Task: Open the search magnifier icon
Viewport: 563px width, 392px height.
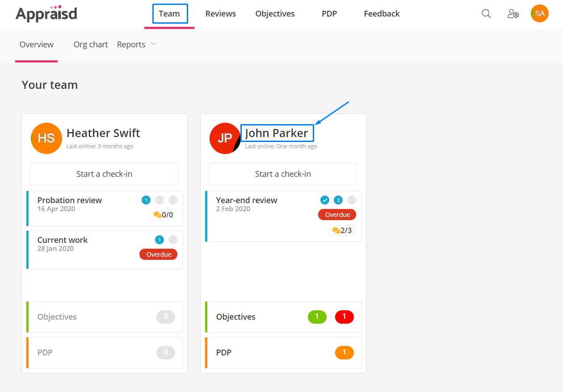Action: [x=486, y=14]
